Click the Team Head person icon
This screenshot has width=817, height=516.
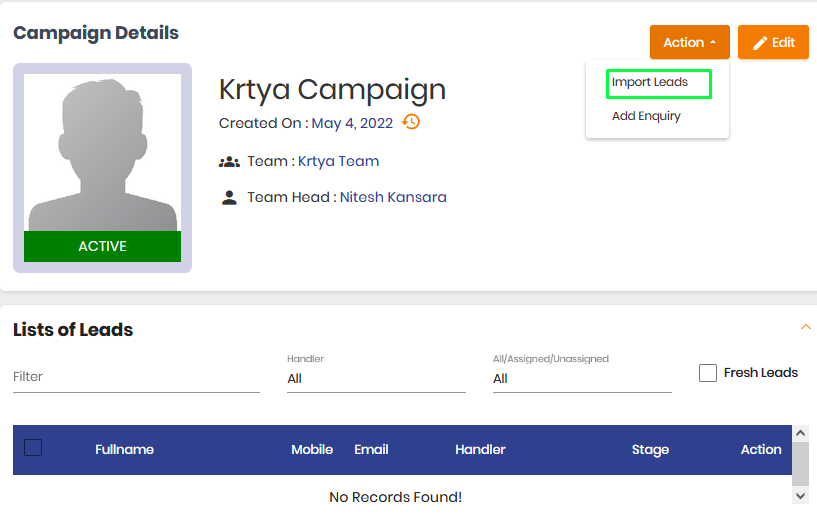tap(229, 198)
